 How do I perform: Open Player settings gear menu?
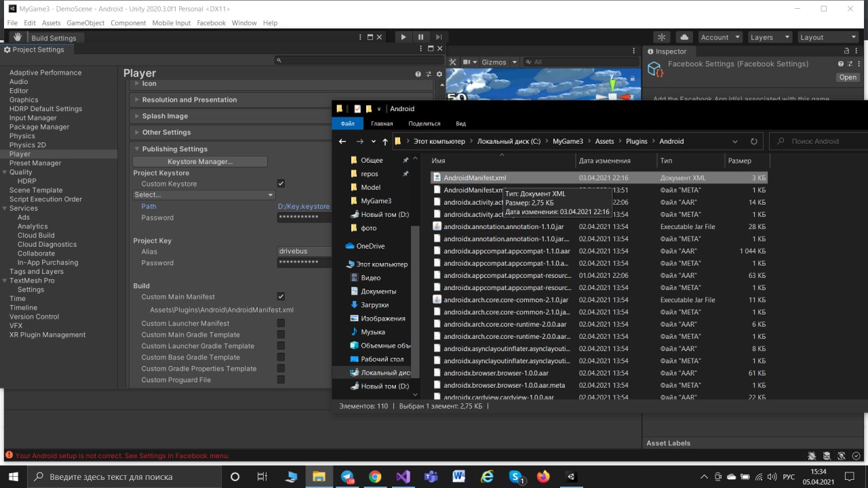pyautogui.click(x=439, y=74)
